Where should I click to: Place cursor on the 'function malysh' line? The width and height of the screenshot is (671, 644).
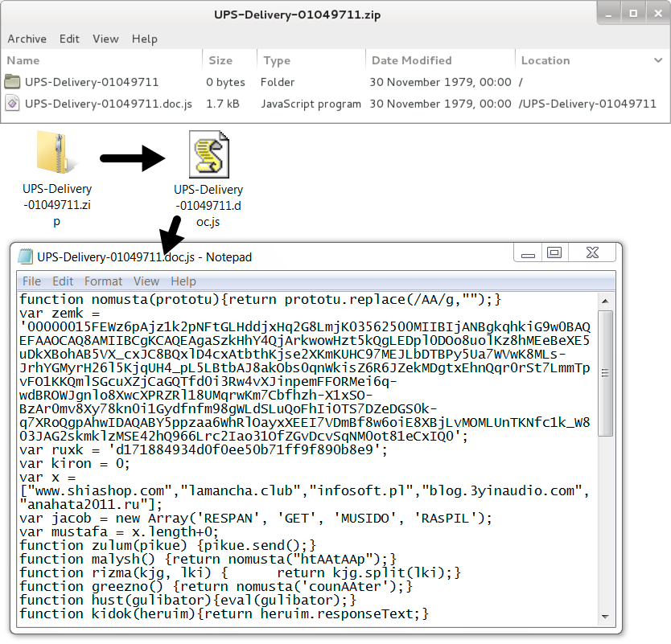click(x=208, y=560)
